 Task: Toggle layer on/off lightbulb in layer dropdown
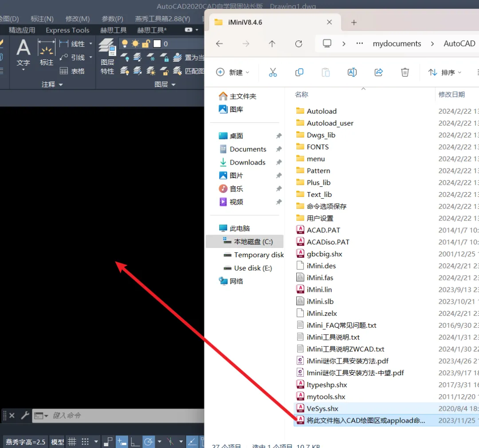pyautogui.click(x=125, y=44)
